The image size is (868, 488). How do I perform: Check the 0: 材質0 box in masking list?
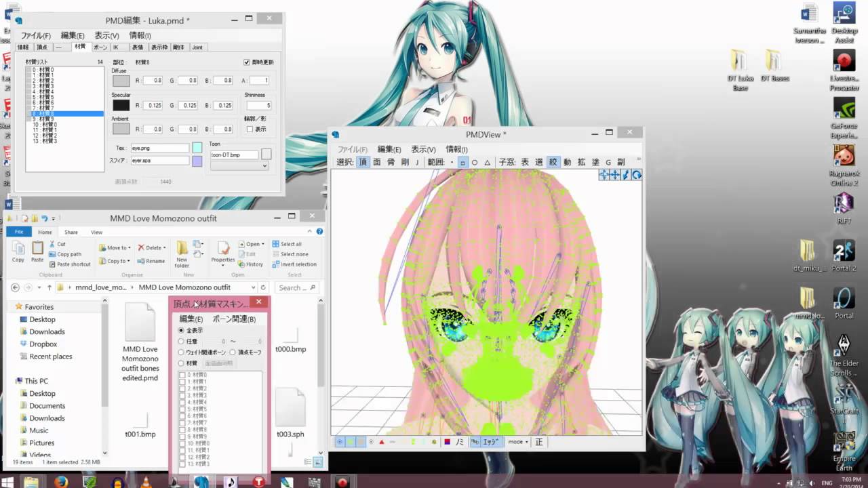coord(182,375)
